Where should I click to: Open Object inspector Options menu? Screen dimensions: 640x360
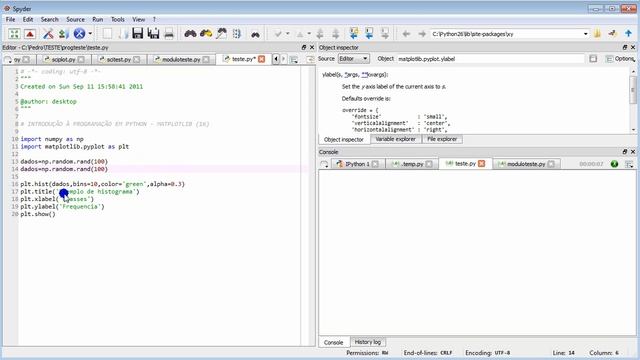pyautogui.click(x=620, y=59)
